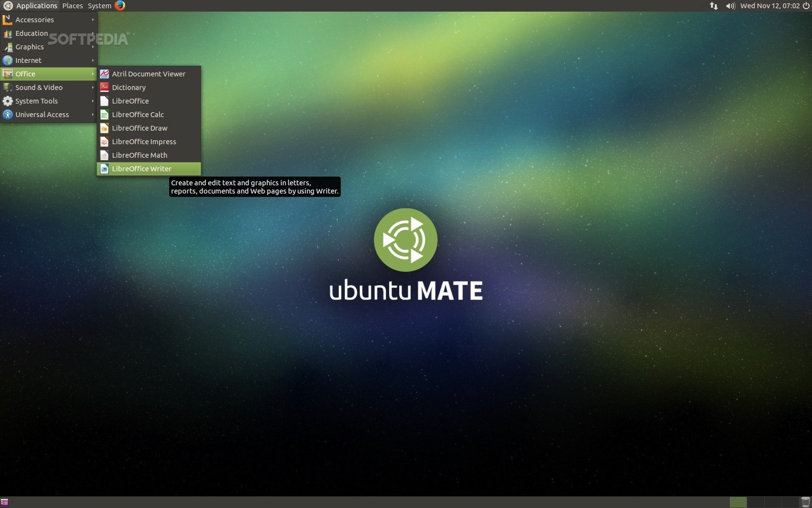Open Atril Document Viewer

(148, 74)
